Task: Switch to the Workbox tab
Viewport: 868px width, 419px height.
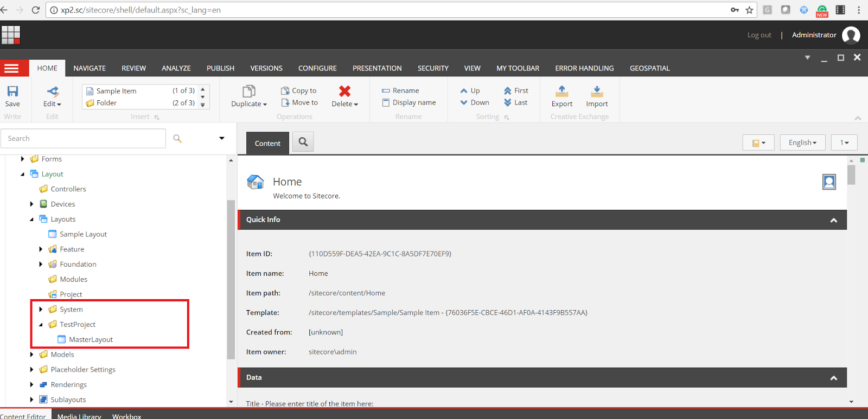Action: [x=126, y=416]
